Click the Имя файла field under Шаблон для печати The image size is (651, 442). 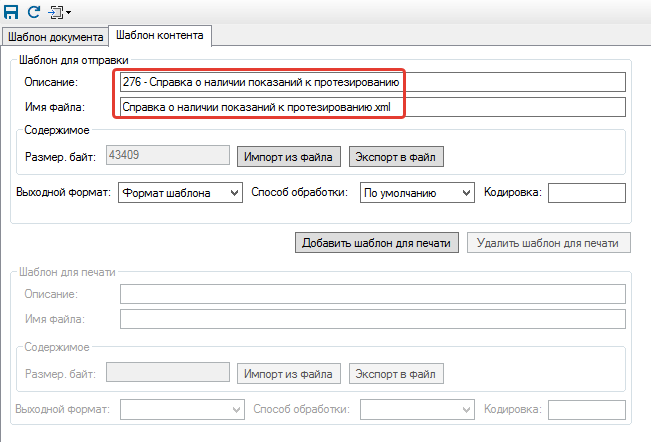(x=372, y=319)
